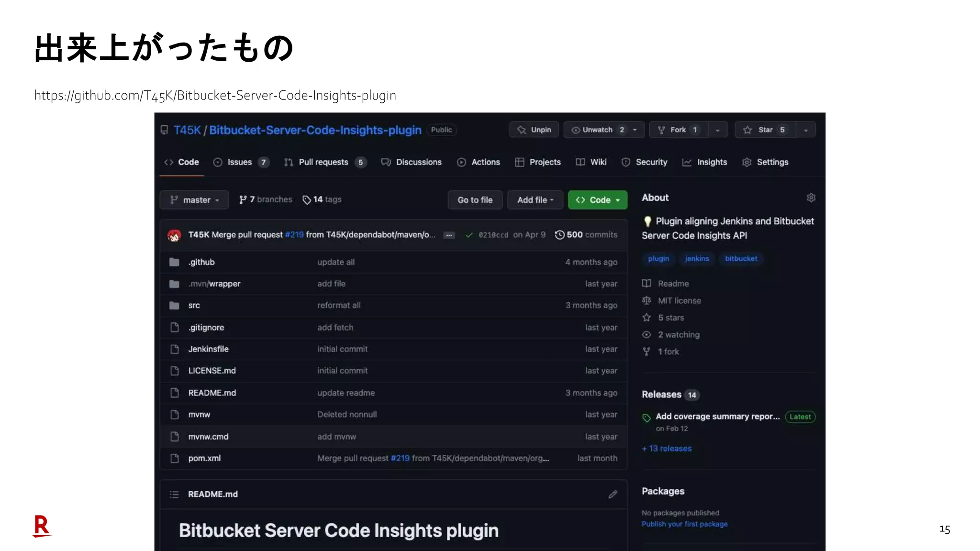Open the Fork dropdown arrow
This screenshot has height=551, width=980.
click(718, 130)
